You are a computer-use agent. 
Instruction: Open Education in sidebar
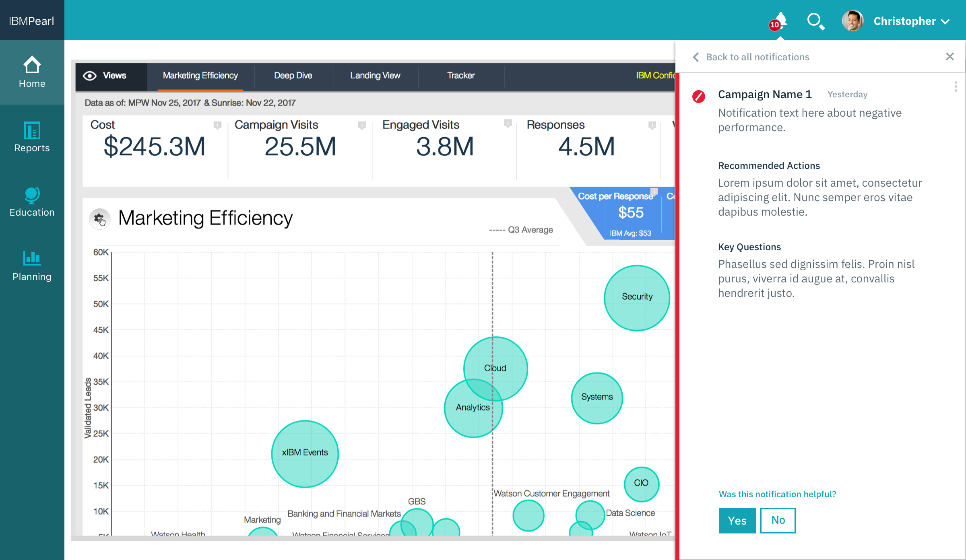(x=32, y=201)
